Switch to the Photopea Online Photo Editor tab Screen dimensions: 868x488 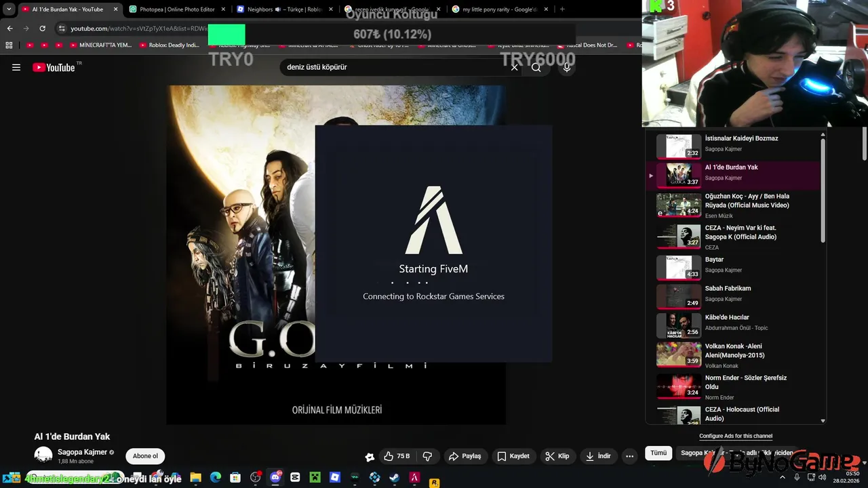pyautogui.click(x=177, y=9)
